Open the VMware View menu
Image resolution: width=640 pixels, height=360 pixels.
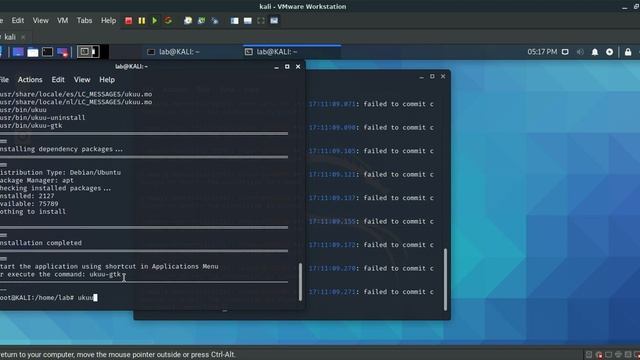[40, 20]
